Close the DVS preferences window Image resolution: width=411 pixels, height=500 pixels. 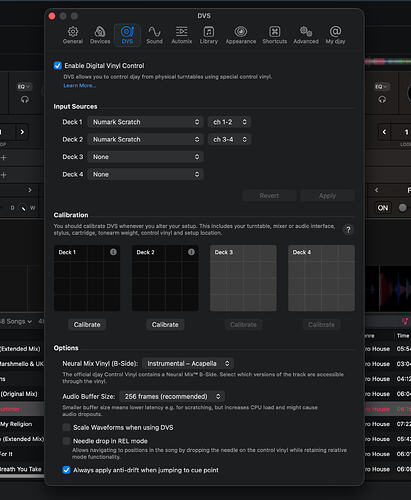(52, 16)
